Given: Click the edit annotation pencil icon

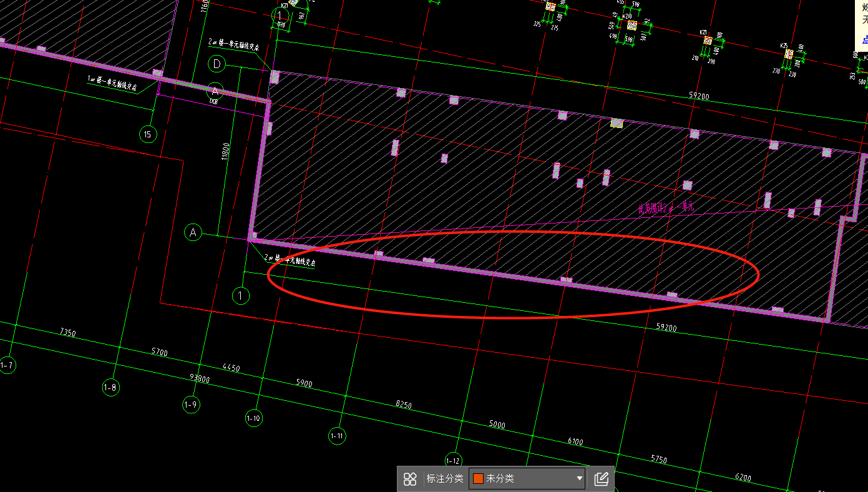Looking at the screenshot, I should pyautogui.click(x=601, y=479).
